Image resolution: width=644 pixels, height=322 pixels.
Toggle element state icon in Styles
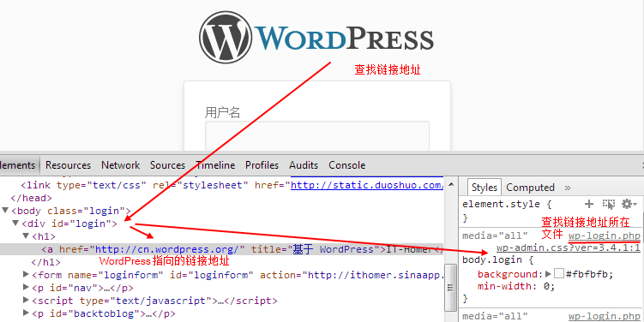click(609, 204)
